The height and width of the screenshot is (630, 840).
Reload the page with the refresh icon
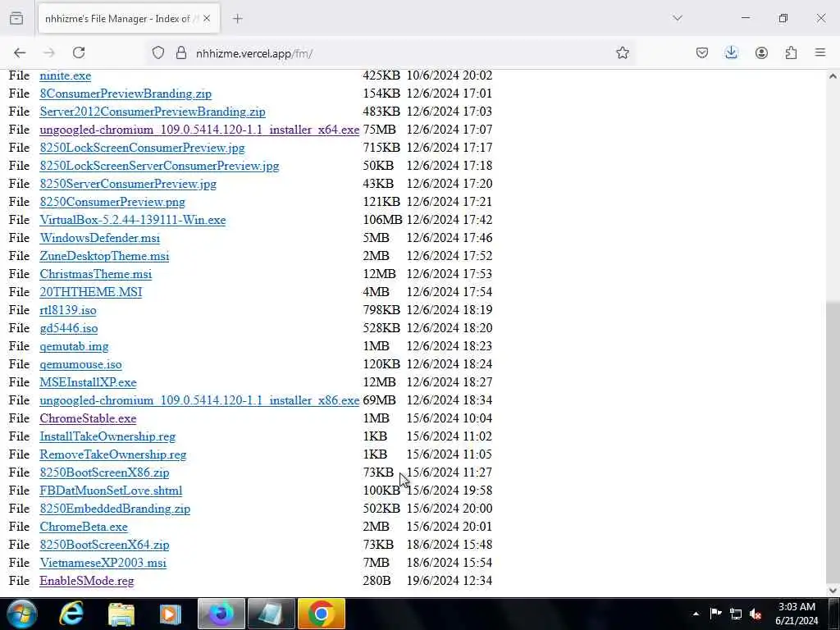(79, 52)
